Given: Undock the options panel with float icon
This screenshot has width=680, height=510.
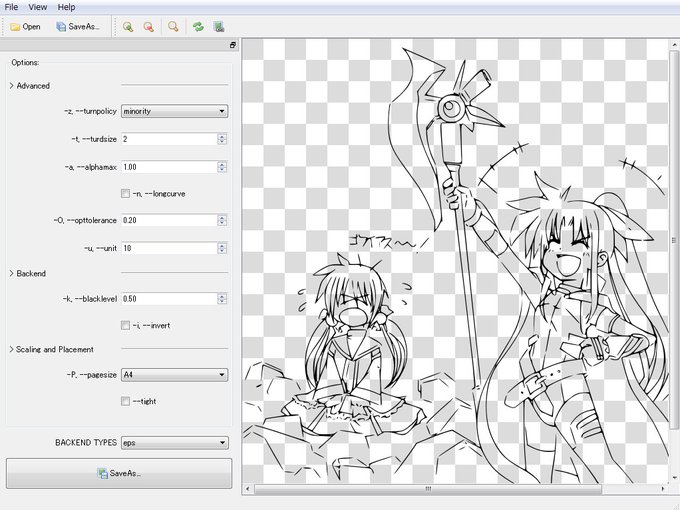Looking at the screenshot, I should 233,45.
